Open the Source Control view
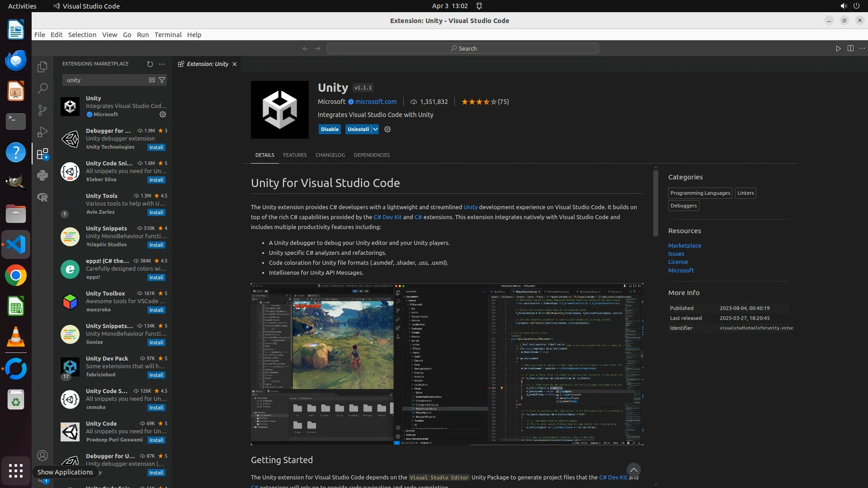Viewport: 868px width, 488px height. click(x=42, y=110)
